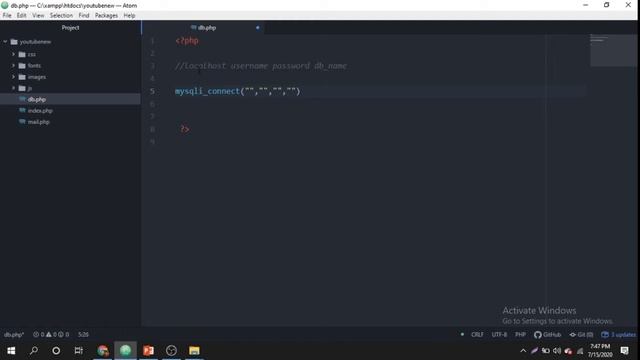The image size is (640, 360).
Task: Click the mail.php file icon in tree
Action: click(22, 121)
